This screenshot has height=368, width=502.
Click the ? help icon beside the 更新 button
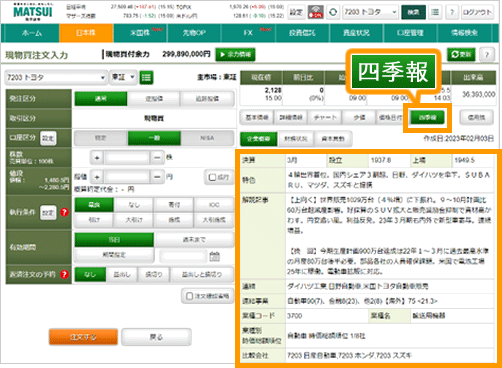pyautogui.click(x=487, y=54)
